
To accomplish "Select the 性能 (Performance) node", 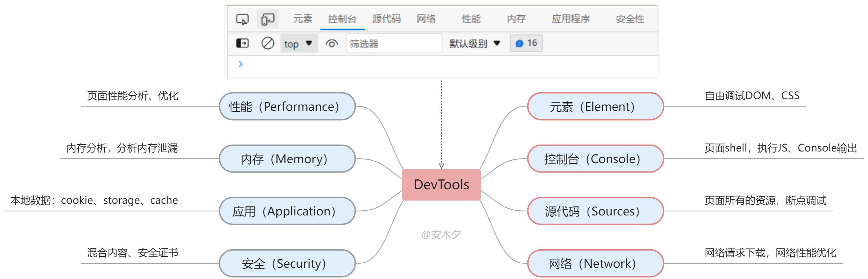I will click(287, 106).
